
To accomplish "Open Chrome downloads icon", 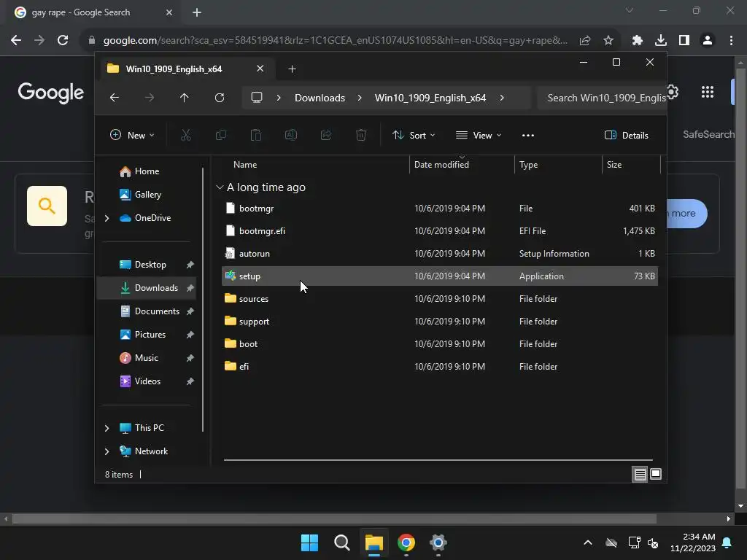I will click(x=661, y=41).
